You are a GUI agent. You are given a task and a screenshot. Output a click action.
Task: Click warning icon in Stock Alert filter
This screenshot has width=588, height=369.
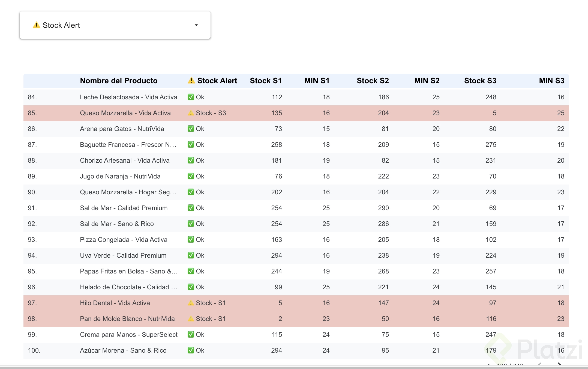[x=36, y=25]
